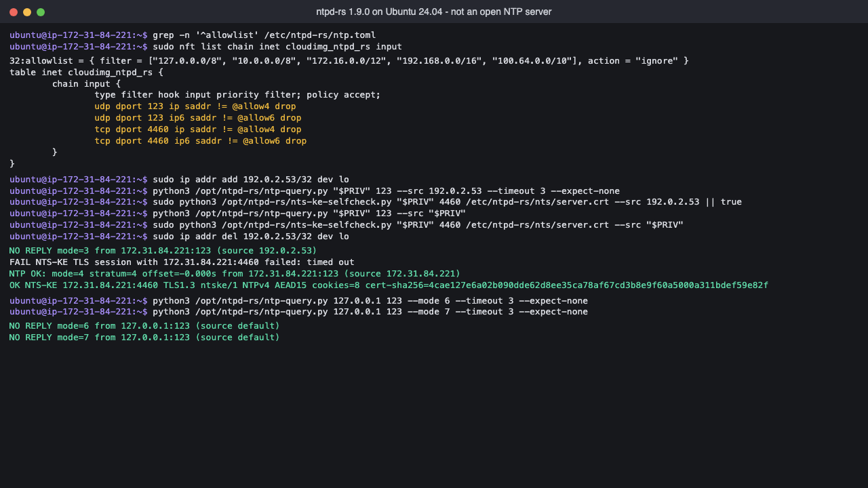868x488 pixels.
Task: Minimize the terminal with the yellow button
Action: click(x=27, y=12)
